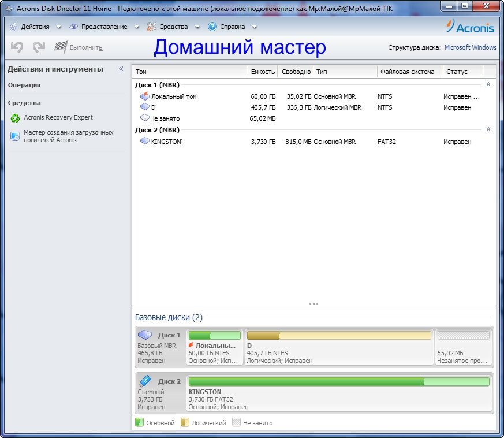Click the yellow Логический legend swatch
The height and width of the screenshot is (438, 504).
(x=185, y=422)
